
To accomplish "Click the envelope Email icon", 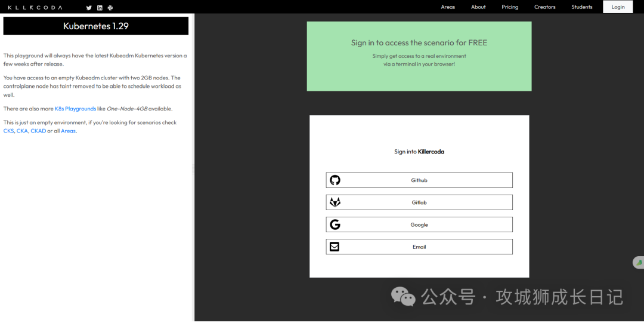I will [335, 247].
